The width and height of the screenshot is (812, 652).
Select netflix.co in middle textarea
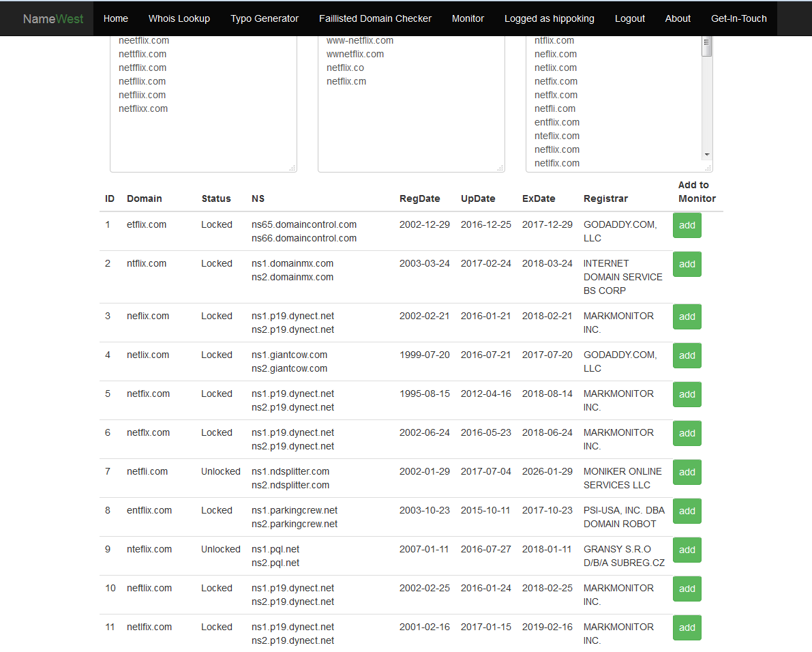point(346,68)
